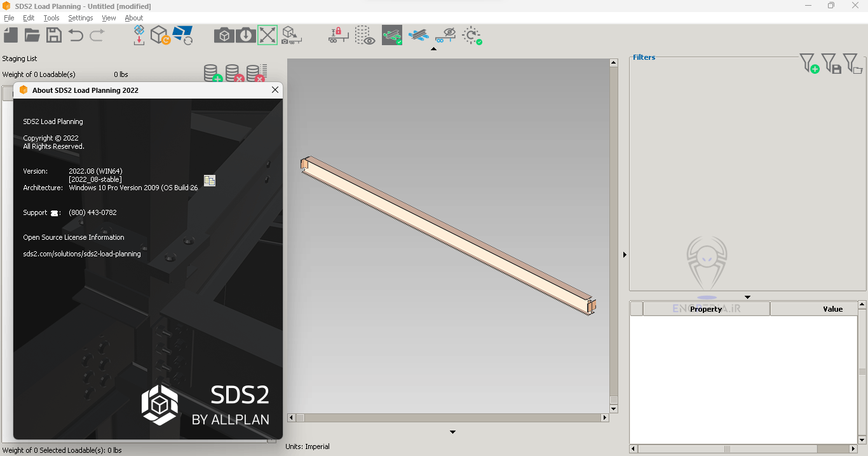Click the open filter funnel folder icon
This screenshot has width=868, height=456.
(853, 63)
